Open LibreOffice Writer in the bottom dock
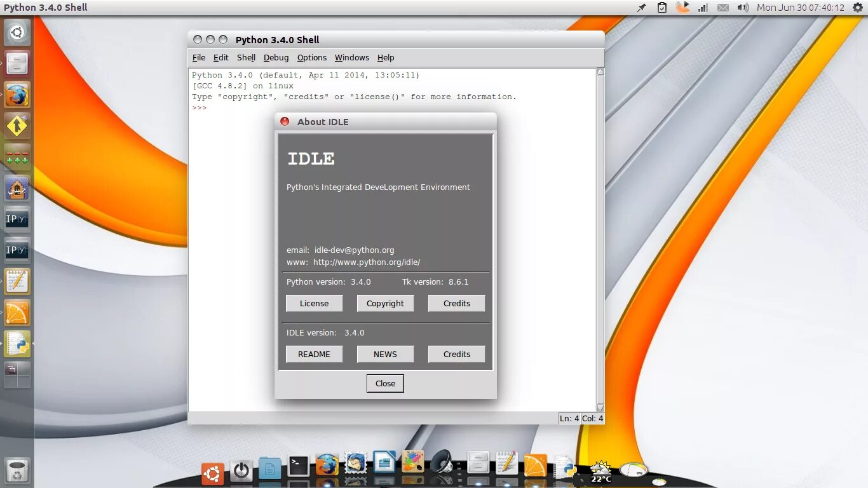The image size is (868, 488). 384,462
